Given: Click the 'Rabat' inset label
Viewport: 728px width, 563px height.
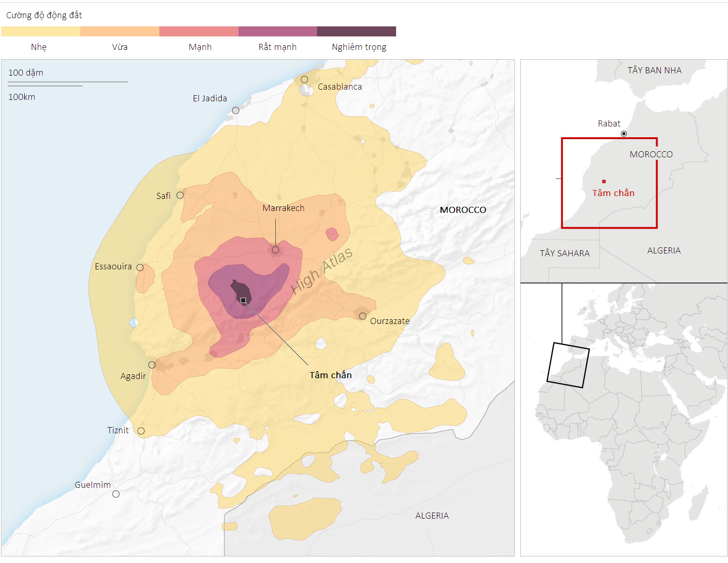Looking at the screenshot, I should pyautogui.click(x=609, y=124).
